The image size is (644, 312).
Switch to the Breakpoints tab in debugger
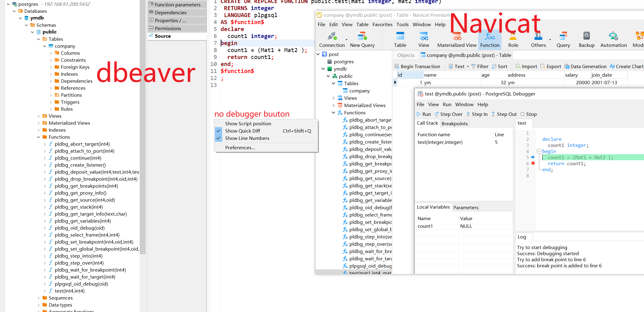click(x=454, y=123)
